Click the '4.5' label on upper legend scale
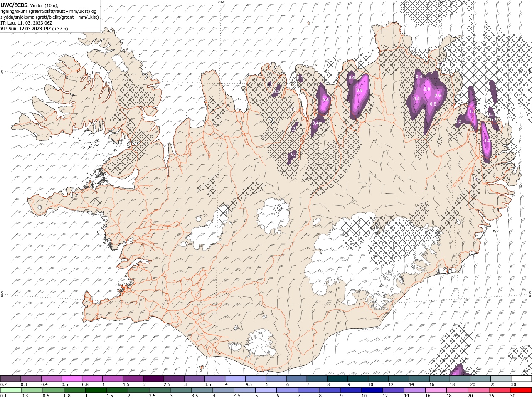This screenshot has height=399, width=532. 249,384
